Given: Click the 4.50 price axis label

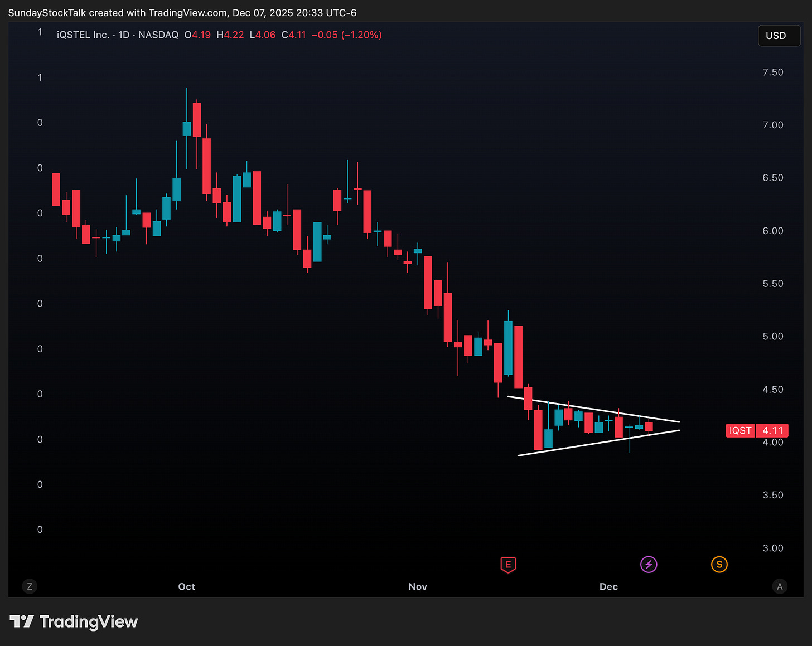Looking at the screenshot, I should coord(773,390).
